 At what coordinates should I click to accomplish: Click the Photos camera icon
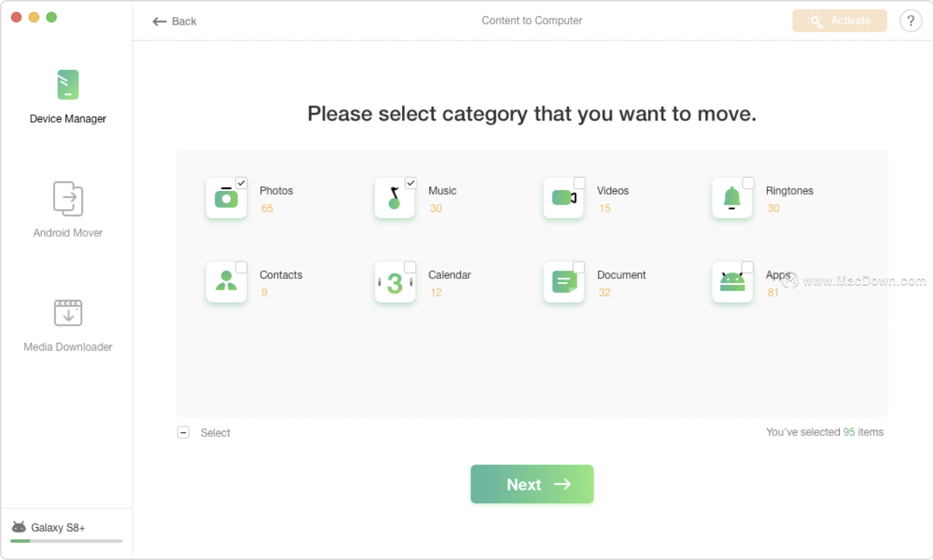click(226, 199)
